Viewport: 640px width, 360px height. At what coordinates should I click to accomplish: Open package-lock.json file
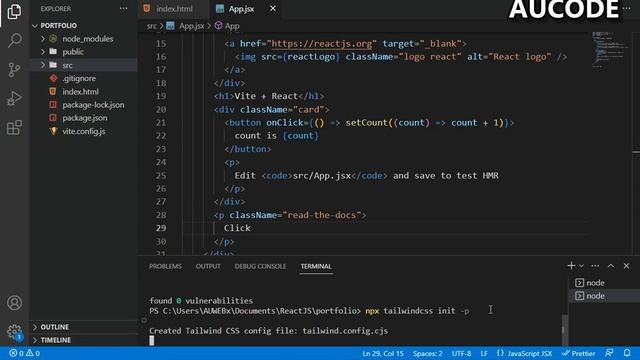coord(83,105)
